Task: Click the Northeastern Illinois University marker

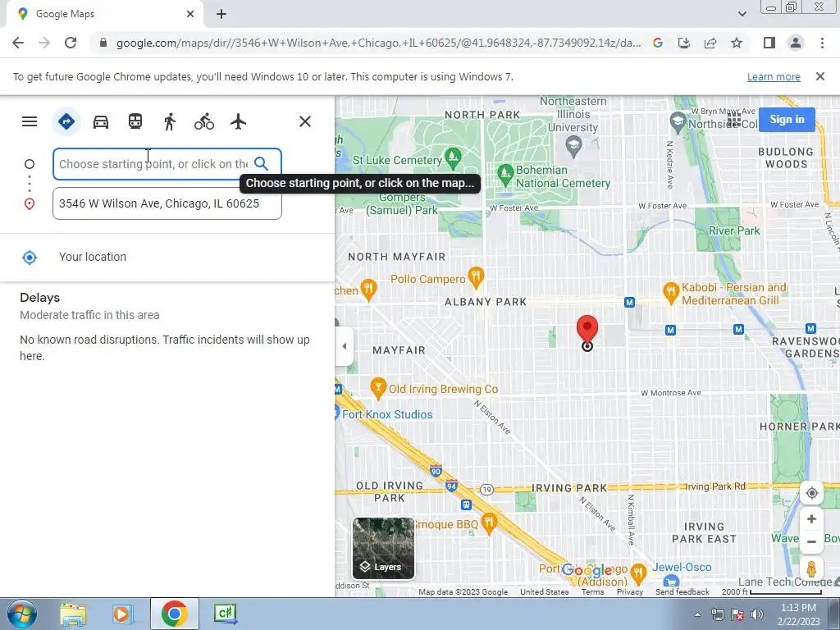Action: pos(573,146)
